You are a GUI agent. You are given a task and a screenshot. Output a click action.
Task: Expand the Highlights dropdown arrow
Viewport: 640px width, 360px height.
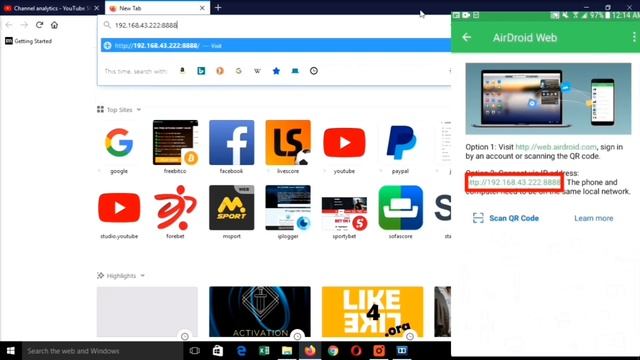pyautogui.click(x=142, y=276)
